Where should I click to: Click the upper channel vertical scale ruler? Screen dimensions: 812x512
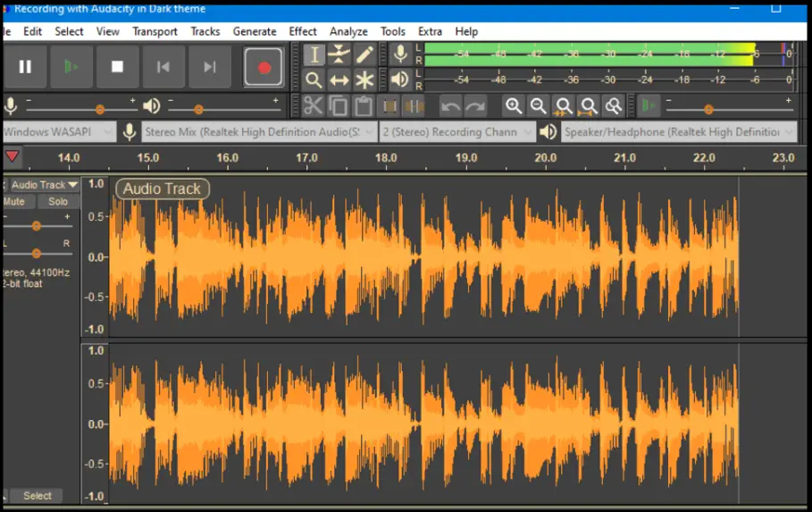pos(96,256)
